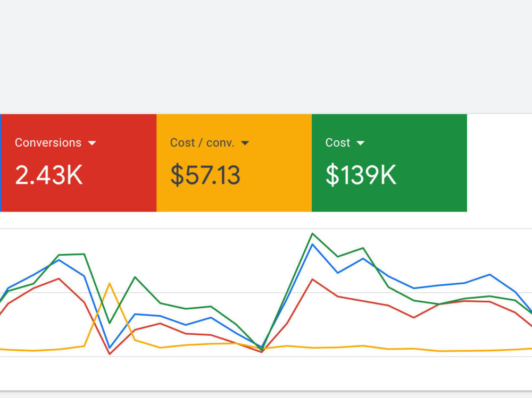Viewport: 532px width, 398px height.
Task: Click the Cost / conv. label text
Action: tap(202, 143)
